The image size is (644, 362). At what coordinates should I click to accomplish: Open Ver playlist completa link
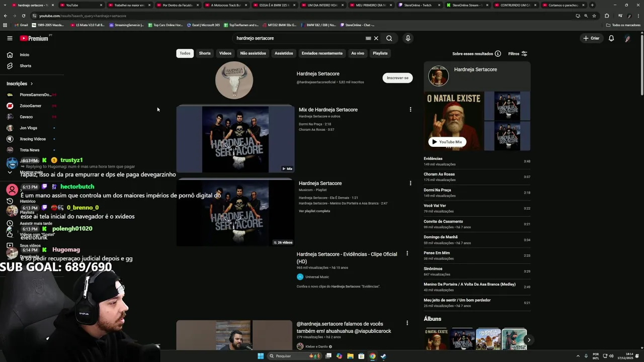point(314,211)
